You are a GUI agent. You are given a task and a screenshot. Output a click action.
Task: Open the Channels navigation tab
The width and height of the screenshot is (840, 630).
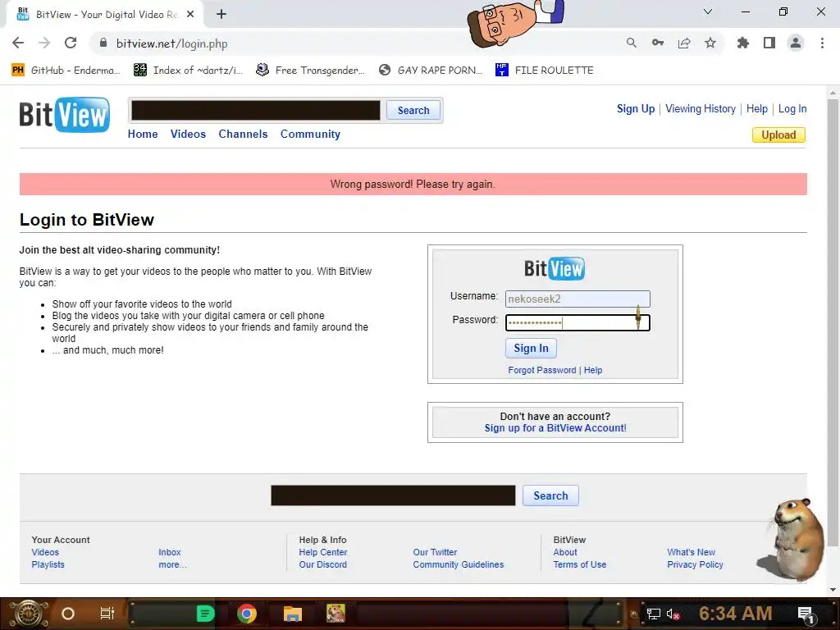click(x=243, y=134)
